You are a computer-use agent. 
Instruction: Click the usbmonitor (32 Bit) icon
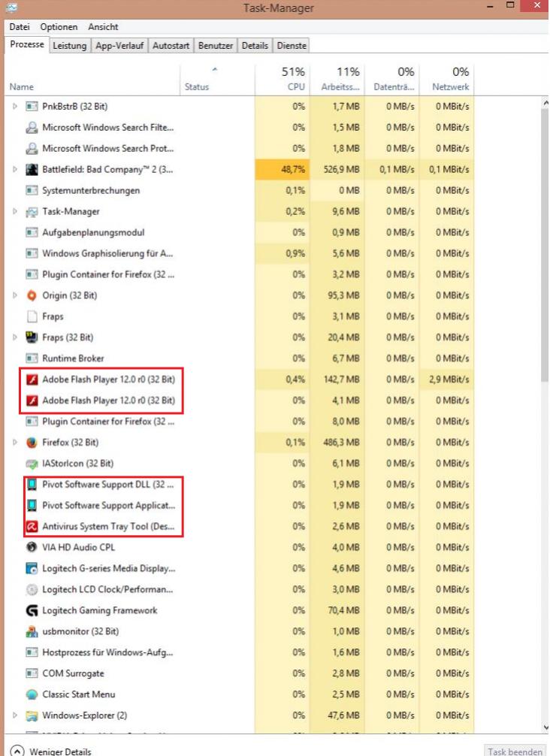[x=32, y=631]
